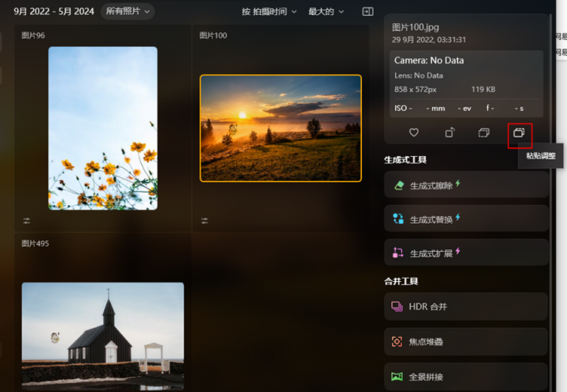Click adjustments icon under the 图片96 photo

point(27,221)
